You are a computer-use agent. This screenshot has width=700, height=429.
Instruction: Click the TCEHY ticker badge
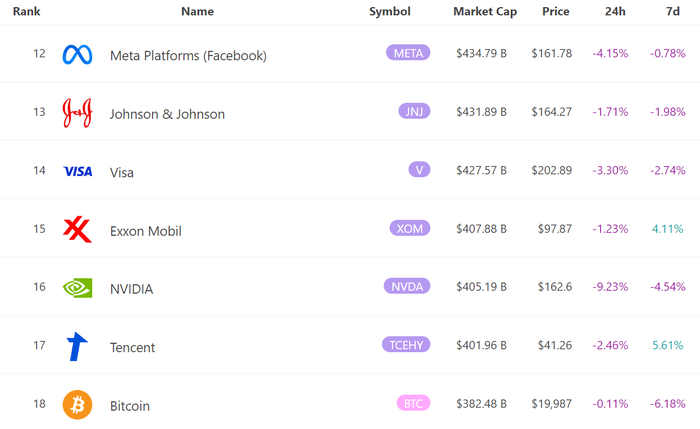point(406,345)
